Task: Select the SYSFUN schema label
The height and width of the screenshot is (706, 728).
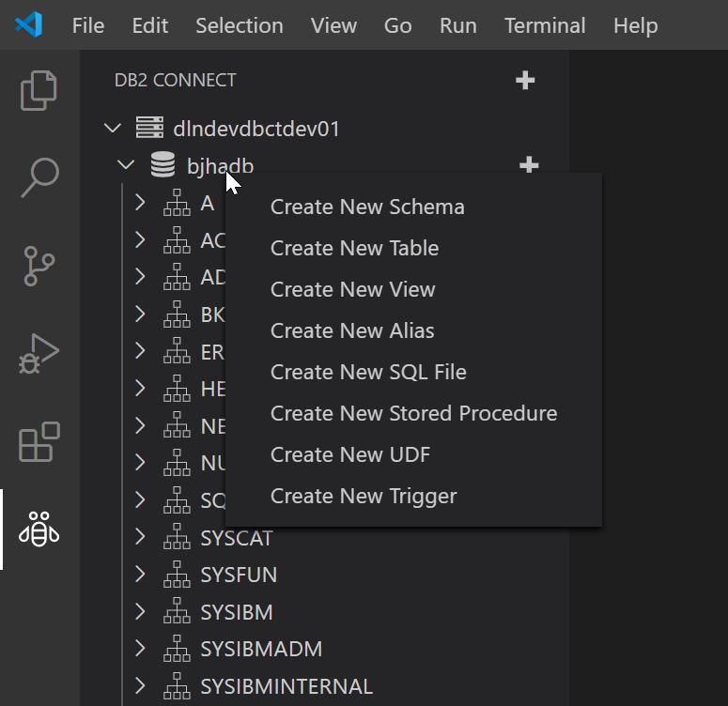Action: [x=239, y=576]
